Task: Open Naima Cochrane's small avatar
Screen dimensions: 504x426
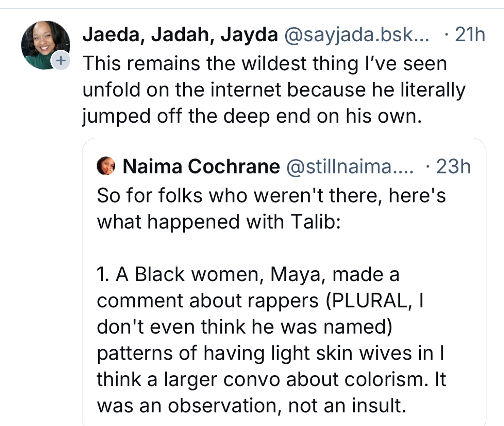Action: tap(106, 166)
